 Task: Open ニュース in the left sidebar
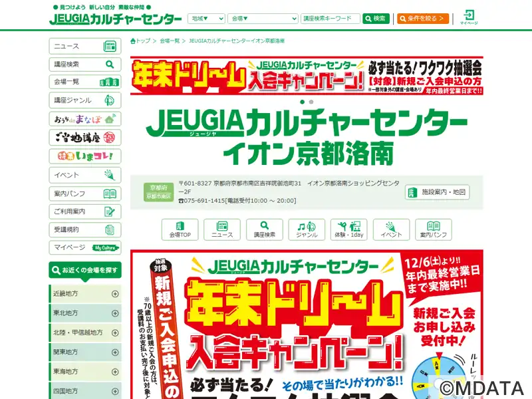click(x=85, y=46)
